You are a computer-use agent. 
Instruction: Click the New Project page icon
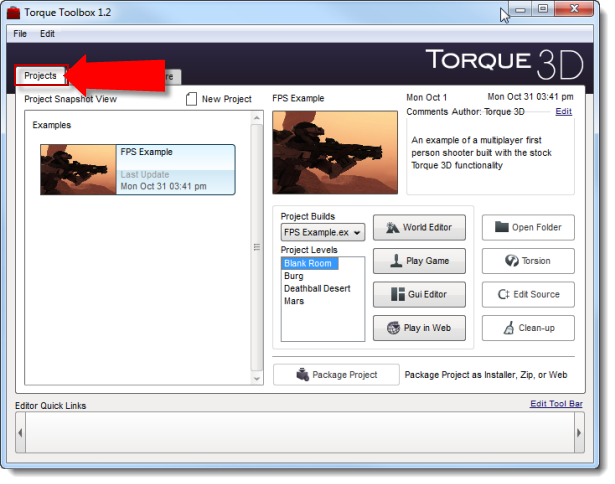click(191, 99)
